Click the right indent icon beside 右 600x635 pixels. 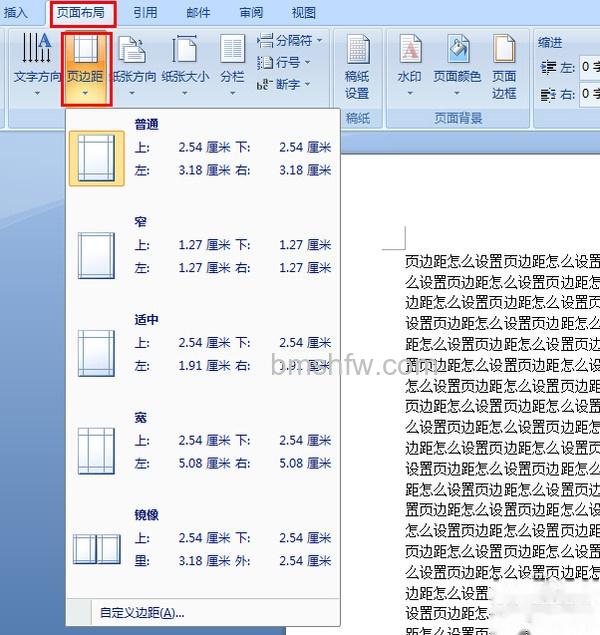tap(548, 95)
